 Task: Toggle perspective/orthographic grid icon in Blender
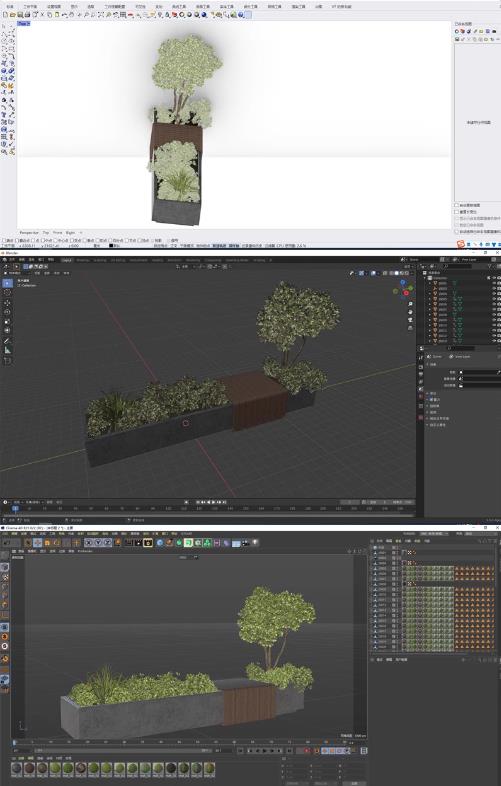point(410,327)
